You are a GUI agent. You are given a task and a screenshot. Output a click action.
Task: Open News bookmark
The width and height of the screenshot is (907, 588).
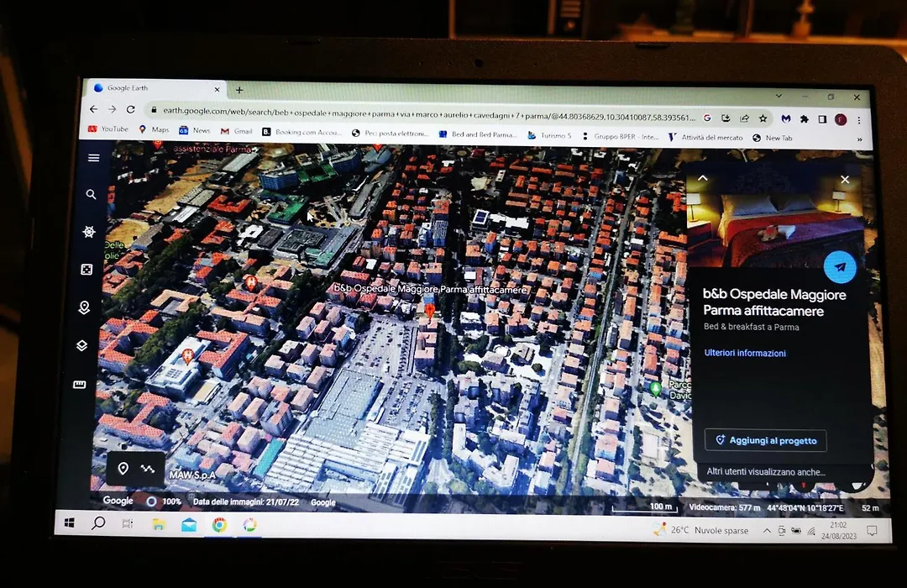tap(194, 130)
